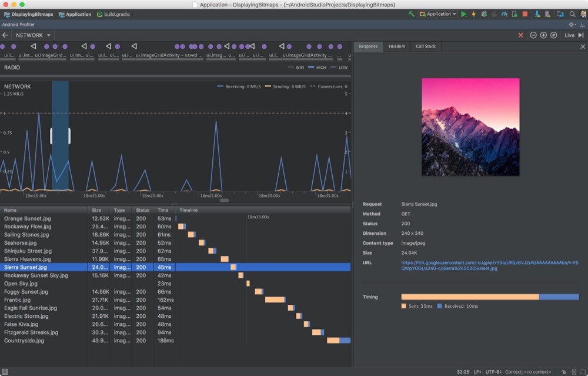Stop the running application
This screenshot has height=376, width=588.
pos(525,14)
